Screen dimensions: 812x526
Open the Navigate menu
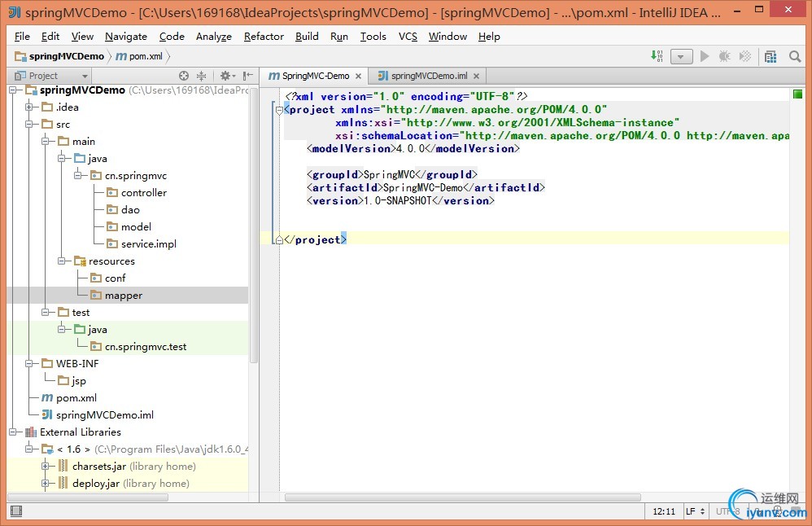click(x=126, y=37)
